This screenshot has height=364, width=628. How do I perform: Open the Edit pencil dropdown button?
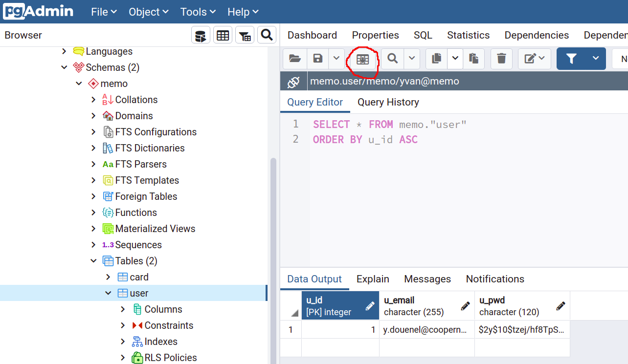coord(535,59)
